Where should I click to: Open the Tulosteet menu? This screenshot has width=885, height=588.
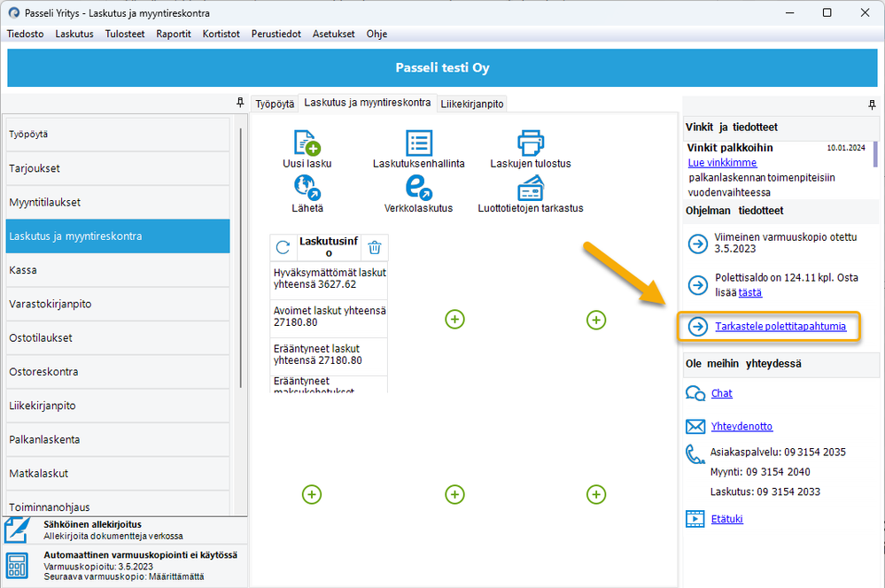tap(125, 34)
